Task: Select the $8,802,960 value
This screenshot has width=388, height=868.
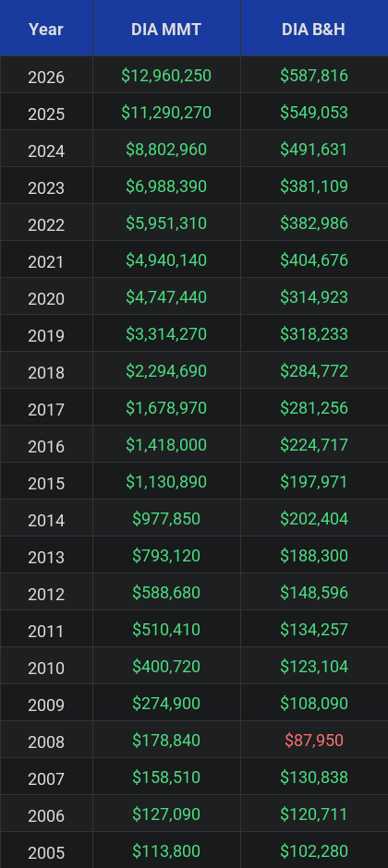Action: (x=166, y=150)
